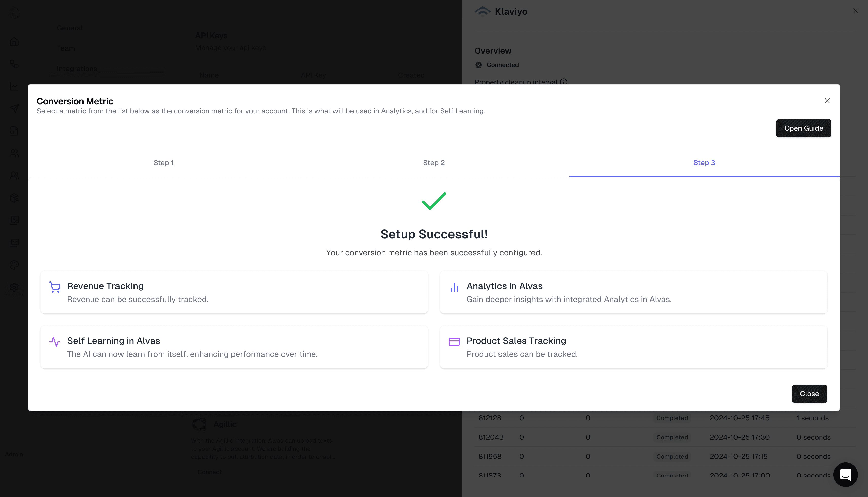The image size is (868, 497).
Task: Click the 'Setup Successful!' heading
Action: [x=434, y=234]
